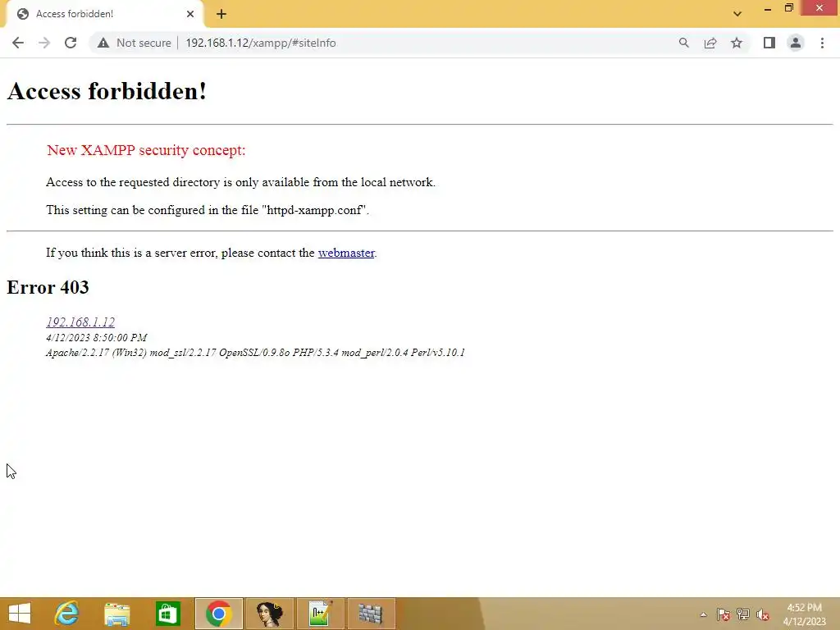Share this page using share icon
The height and width of the screenshot is (630, 840).
[710, 43]
